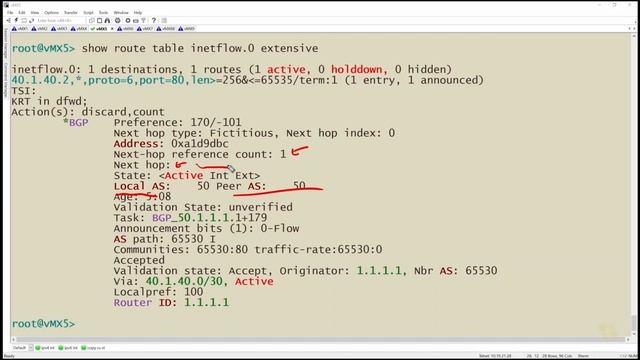Open the View menu

(35, 13)
